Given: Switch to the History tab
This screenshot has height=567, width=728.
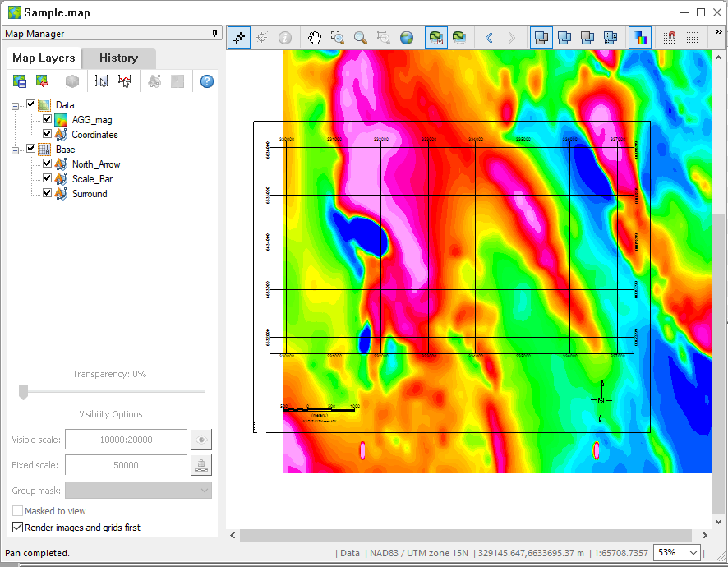Looking at the screenshot, I should [118, 58].
